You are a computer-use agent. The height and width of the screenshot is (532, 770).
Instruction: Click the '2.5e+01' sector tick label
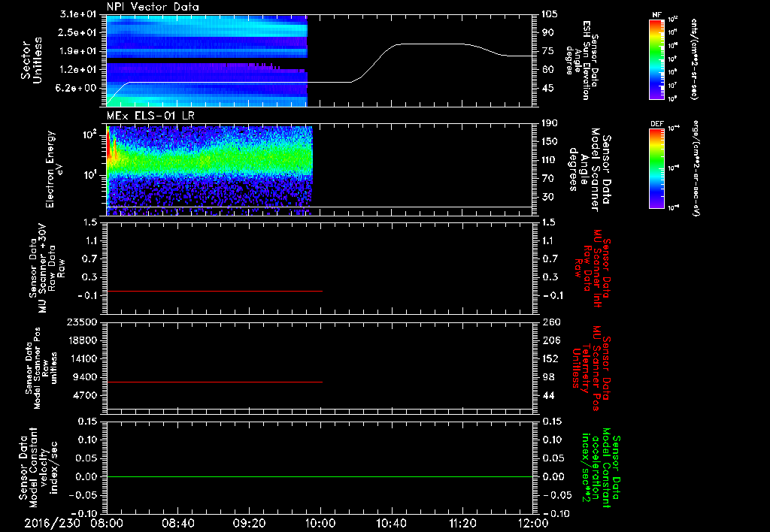click(x=78, y=32)
